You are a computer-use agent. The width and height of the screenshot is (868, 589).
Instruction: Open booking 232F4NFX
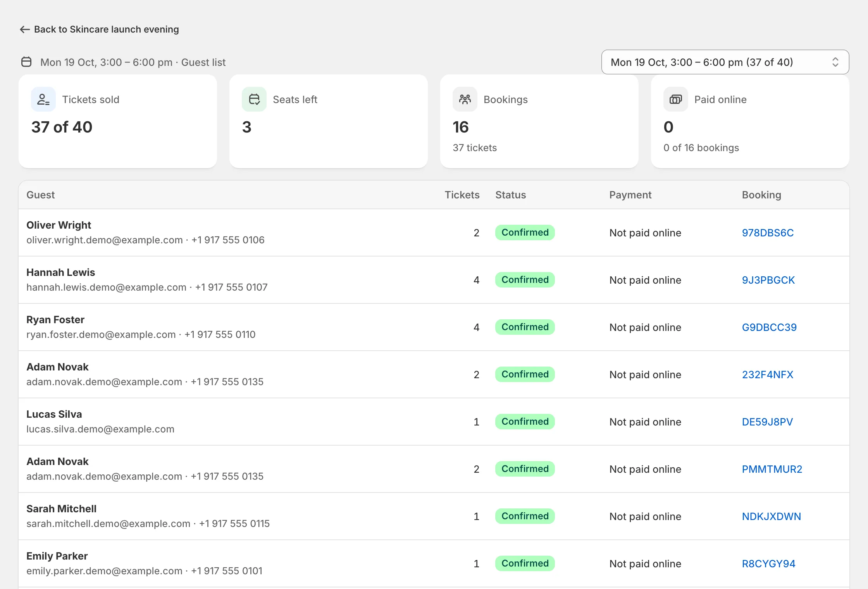coord(768,374)
